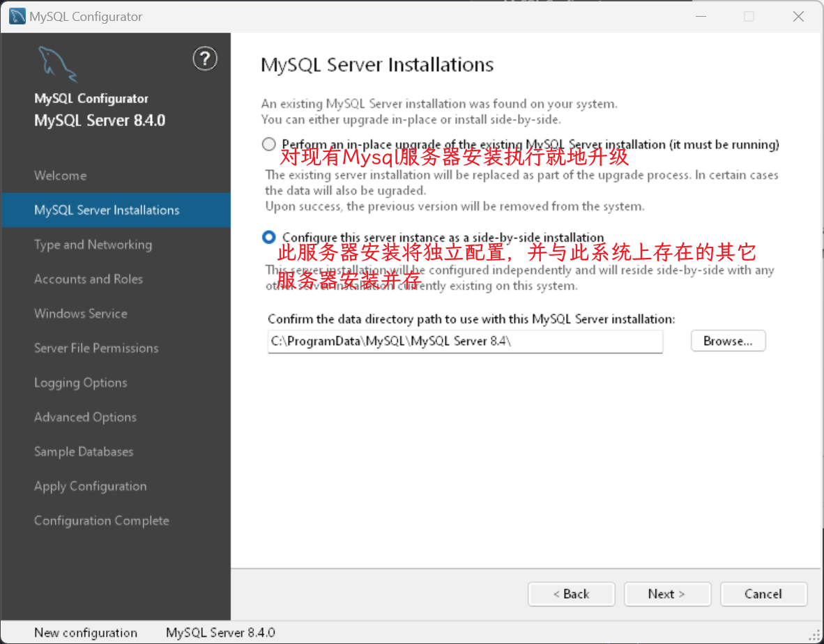This screenshot has height=644, width=824.
Task: Click the Browse... button
Action: click(728, 341)
